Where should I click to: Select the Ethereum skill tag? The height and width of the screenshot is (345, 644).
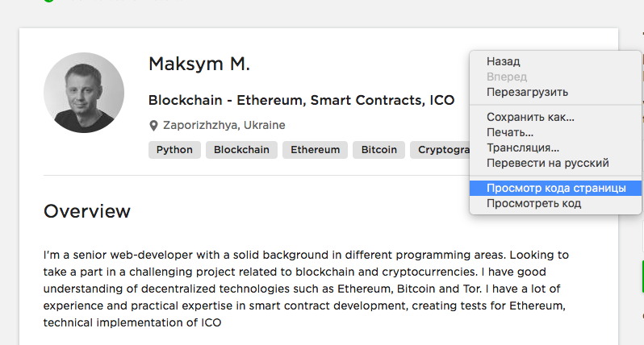coord(316,150)
